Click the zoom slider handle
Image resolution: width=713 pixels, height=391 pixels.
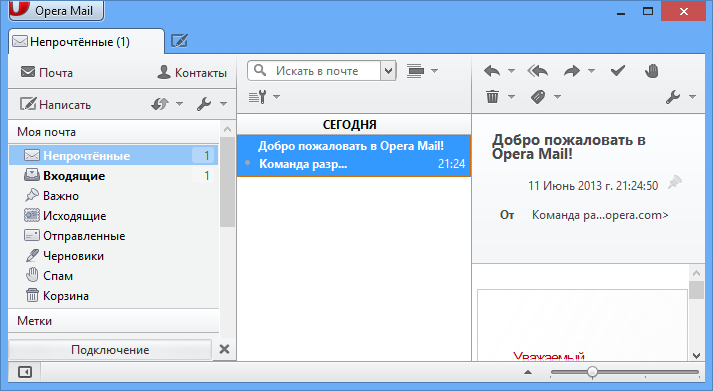592,372
